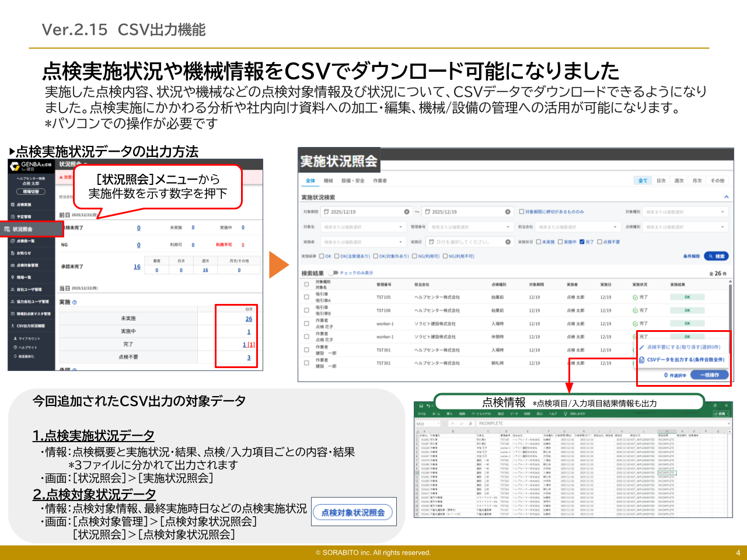
Task: Uncheck the 完了 status checkbox
Action: [582, 242]
